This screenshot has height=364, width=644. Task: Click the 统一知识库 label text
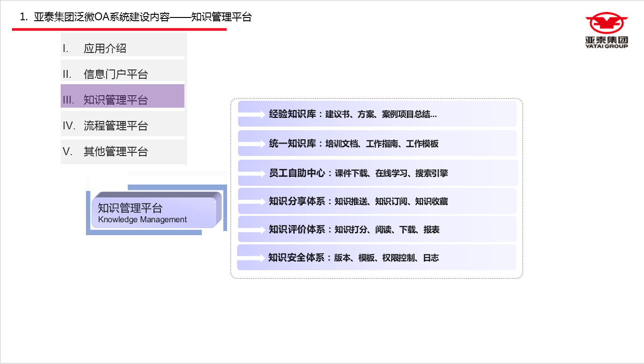click(292, 144)
